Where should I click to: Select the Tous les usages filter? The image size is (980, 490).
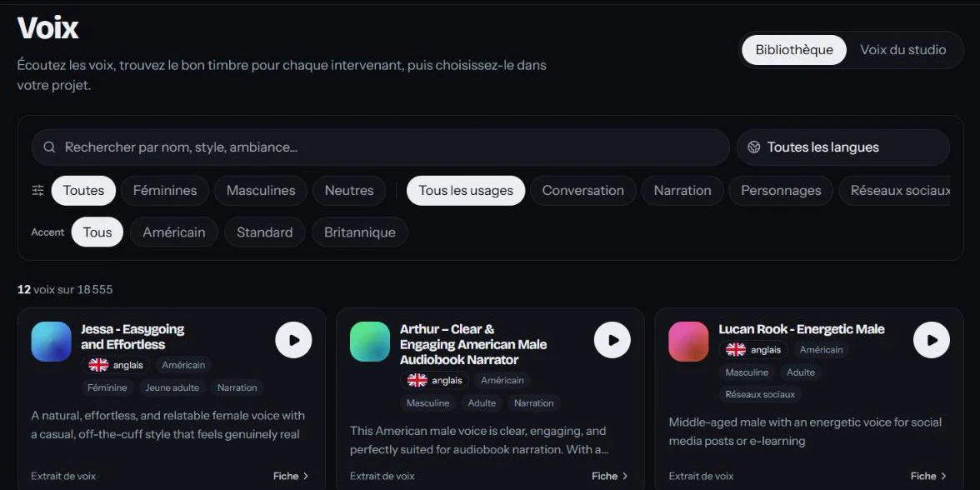pyautogui.click(x=466, y=191)
